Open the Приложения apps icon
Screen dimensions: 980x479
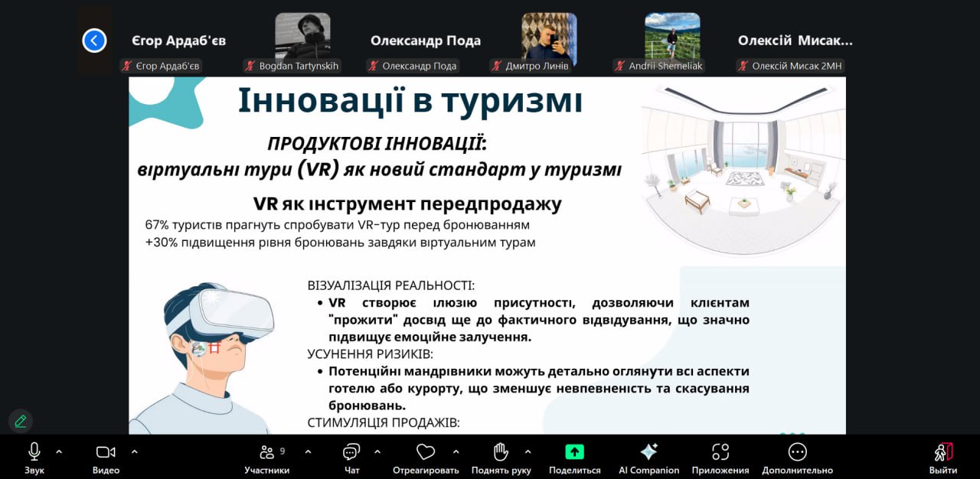click(x=720, y=452)
